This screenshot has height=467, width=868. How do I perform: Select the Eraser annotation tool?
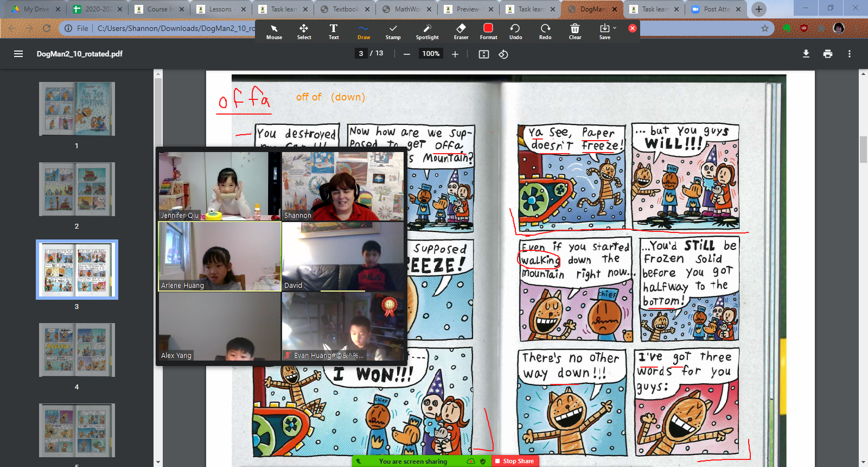pos(461,31)
